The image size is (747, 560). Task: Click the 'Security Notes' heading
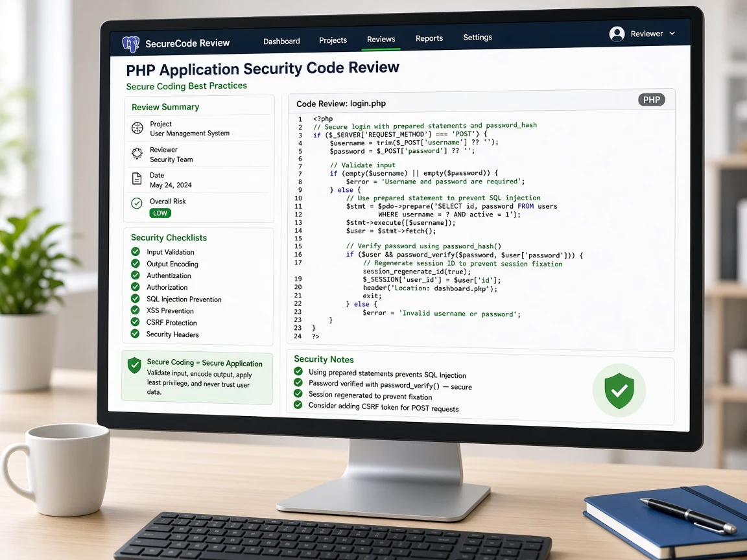(324, 360)
